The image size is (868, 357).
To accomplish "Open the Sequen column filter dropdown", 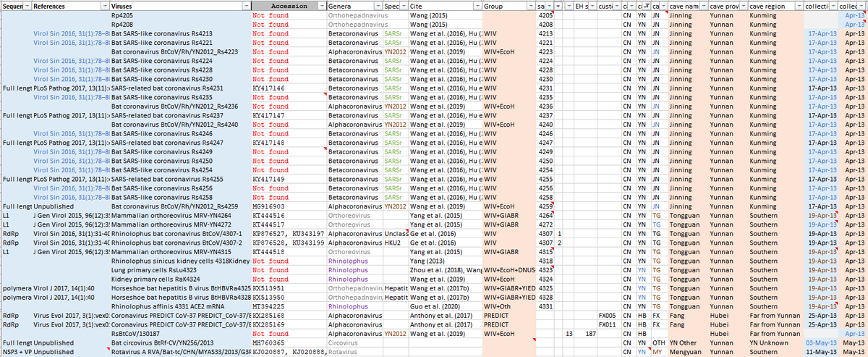I will coord(25,6).
